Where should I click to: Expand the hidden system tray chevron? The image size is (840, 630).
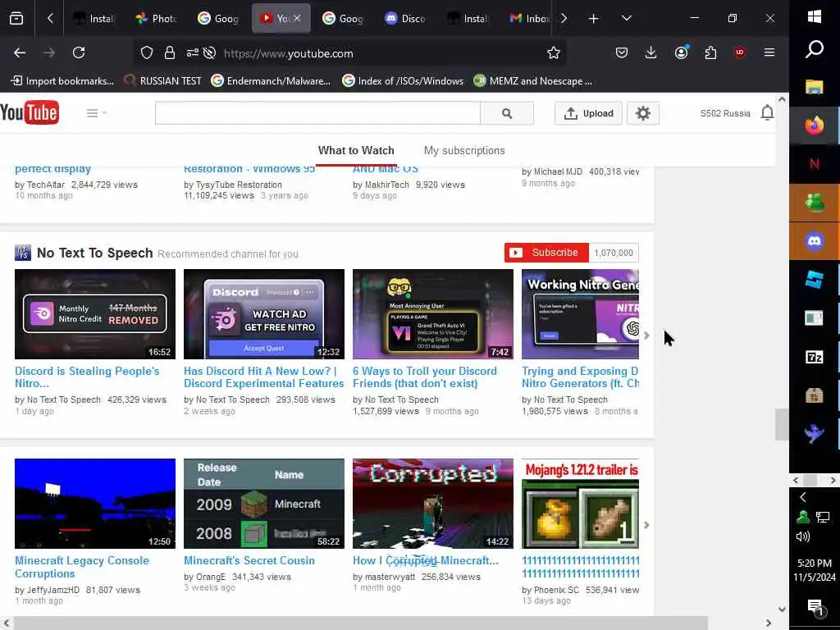[x=803, y=497]
